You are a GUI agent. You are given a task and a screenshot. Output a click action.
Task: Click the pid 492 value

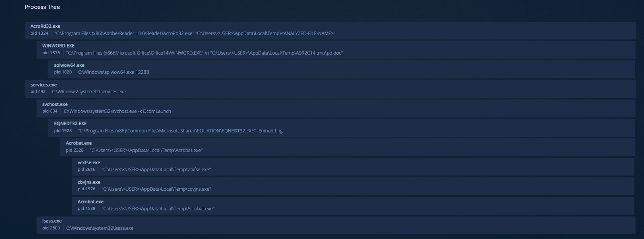pyautogui.click(x=38, y=92)
